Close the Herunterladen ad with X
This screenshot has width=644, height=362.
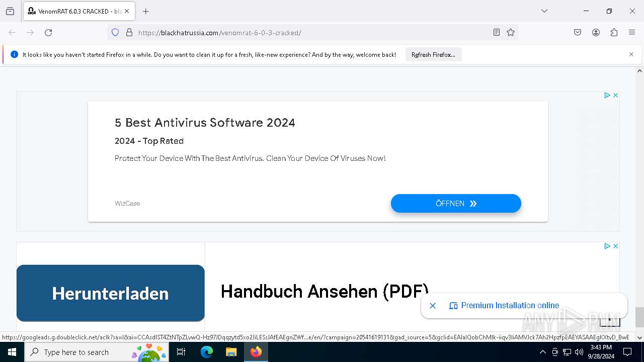(x=615, y=246)
